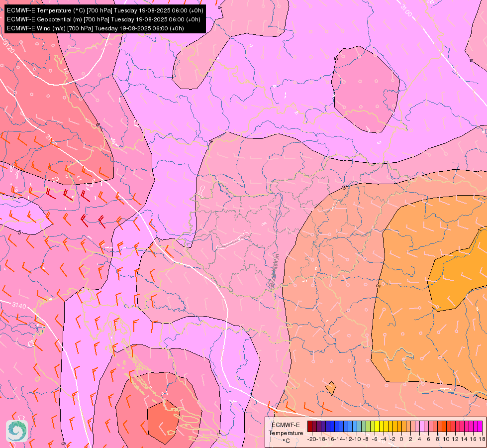The height and width of the screenshot is (448, 487).
Task: Select the ECMWF-E Temperature title line
Action: click(105, 10)
